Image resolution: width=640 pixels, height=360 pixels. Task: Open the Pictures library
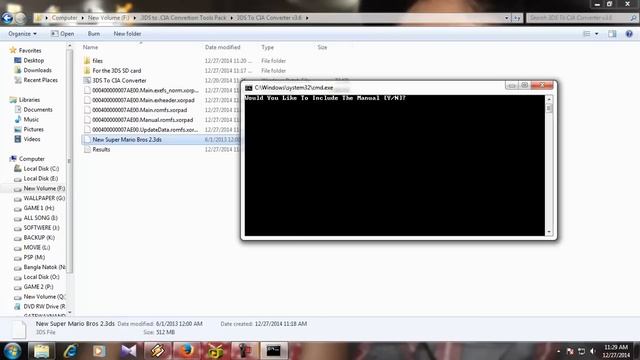[x=33, y=129]
